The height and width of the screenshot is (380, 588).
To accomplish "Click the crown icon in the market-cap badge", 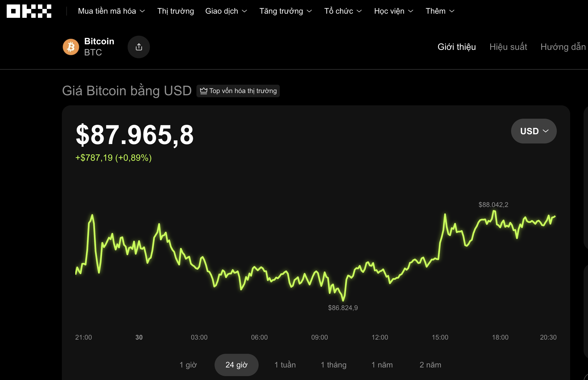I will pyautogui.click(x=204, y=91).
